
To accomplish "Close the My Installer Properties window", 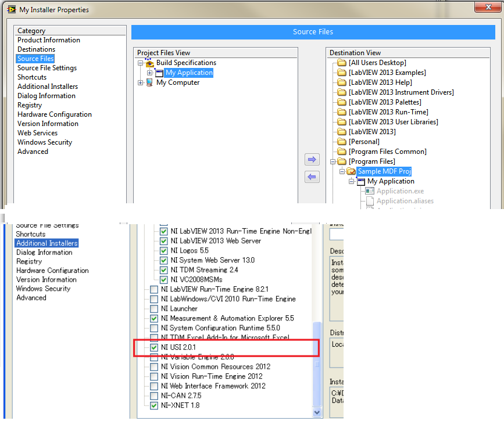I will coord(488,7).
